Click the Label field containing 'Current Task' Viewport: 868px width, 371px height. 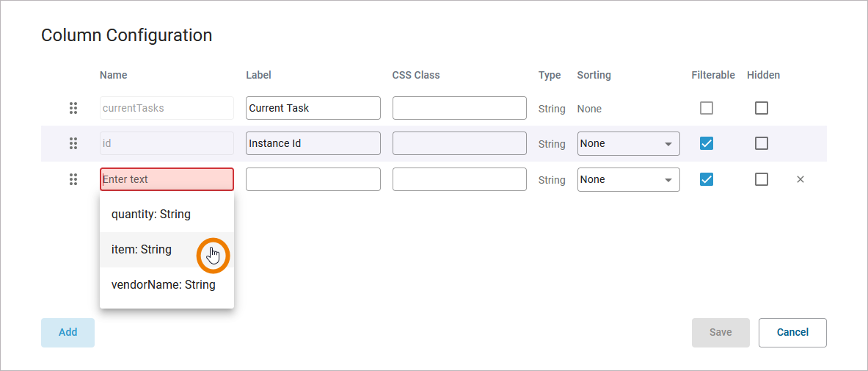(313, 108)
